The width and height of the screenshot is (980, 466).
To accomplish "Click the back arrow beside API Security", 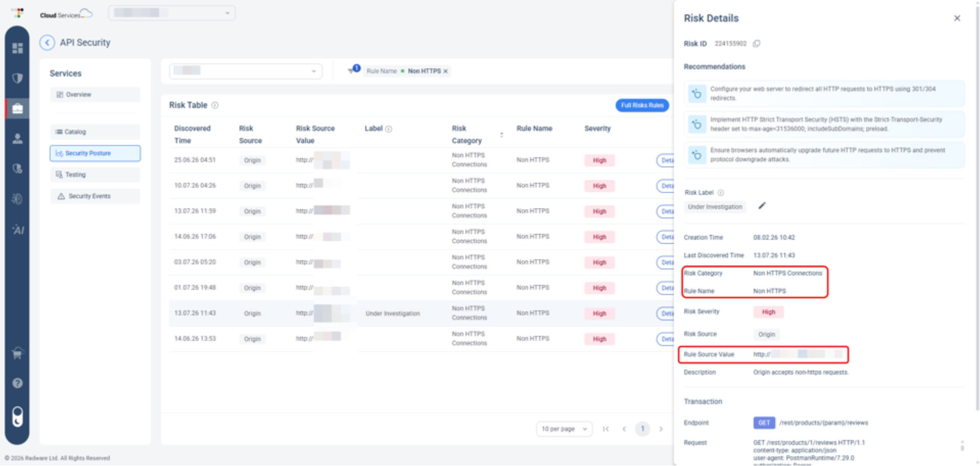I will [x=47, y=42].
